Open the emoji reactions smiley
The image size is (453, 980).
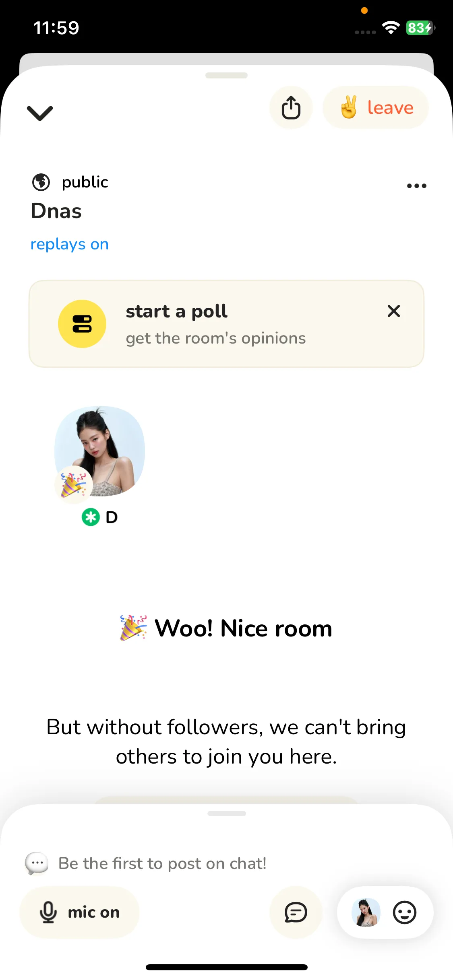404,912
